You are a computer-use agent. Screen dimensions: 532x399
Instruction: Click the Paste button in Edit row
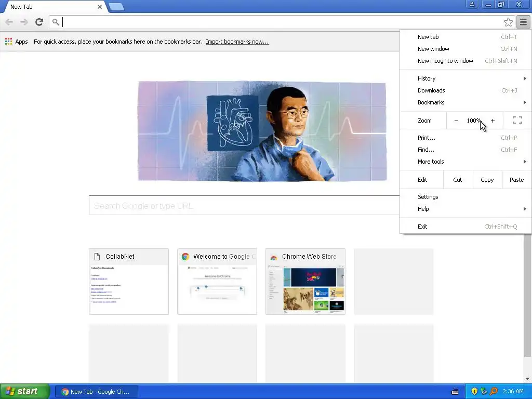click(x=517, y=180)
